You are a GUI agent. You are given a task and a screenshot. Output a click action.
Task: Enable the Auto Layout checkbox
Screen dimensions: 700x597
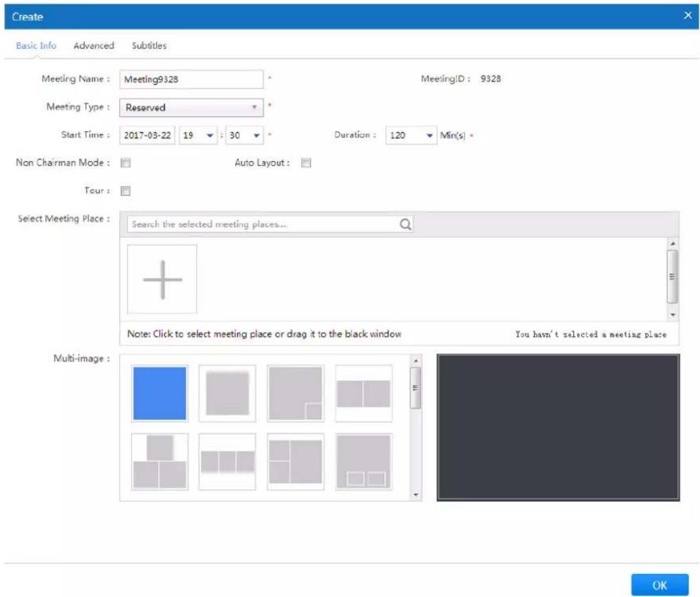pos(306,162)
